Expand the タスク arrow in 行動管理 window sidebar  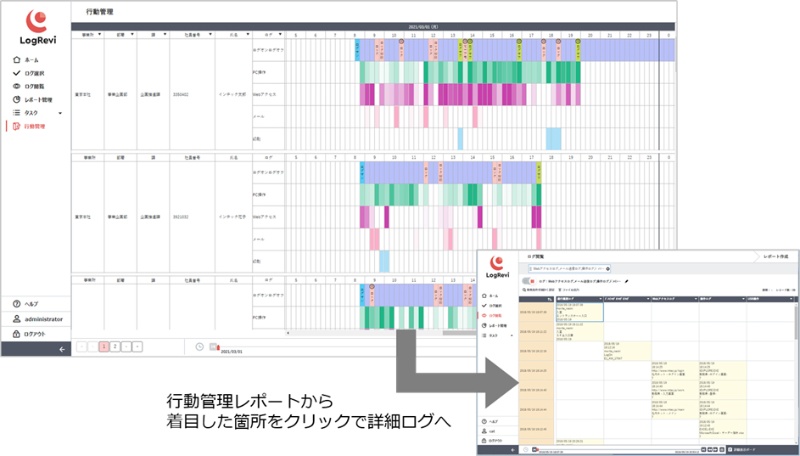coord(60,113)
